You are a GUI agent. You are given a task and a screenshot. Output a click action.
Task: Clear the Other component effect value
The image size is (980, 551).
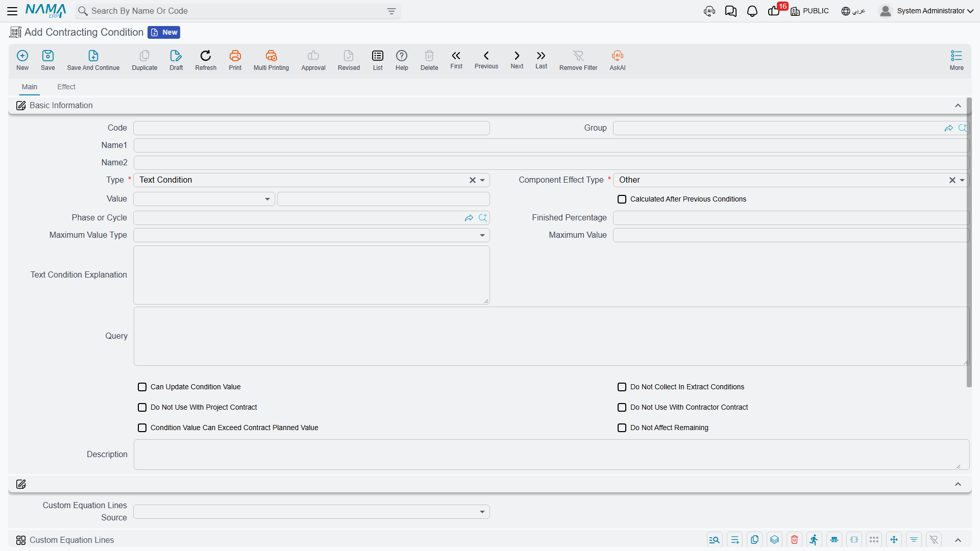952,180
